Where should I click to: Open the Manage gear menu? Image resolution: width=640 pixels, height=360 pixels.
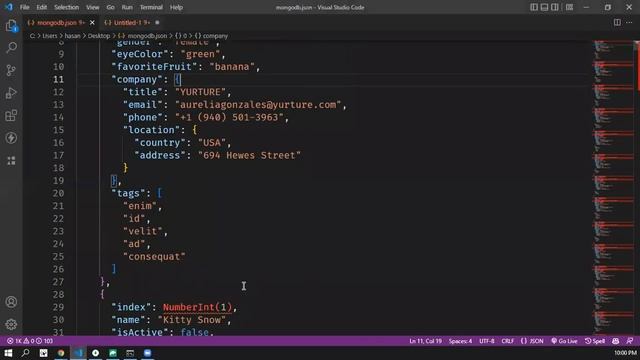click(x=11, y=324)
